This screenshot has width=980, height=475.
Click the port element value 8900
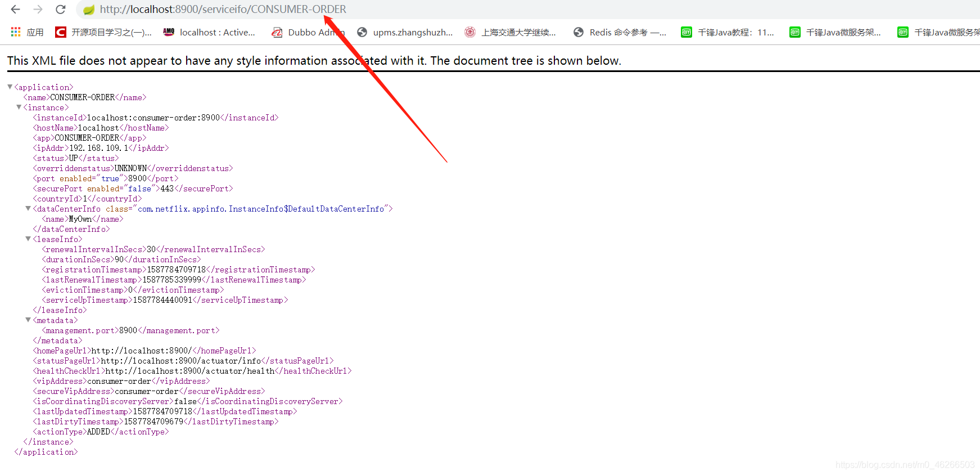pos(137,178)
